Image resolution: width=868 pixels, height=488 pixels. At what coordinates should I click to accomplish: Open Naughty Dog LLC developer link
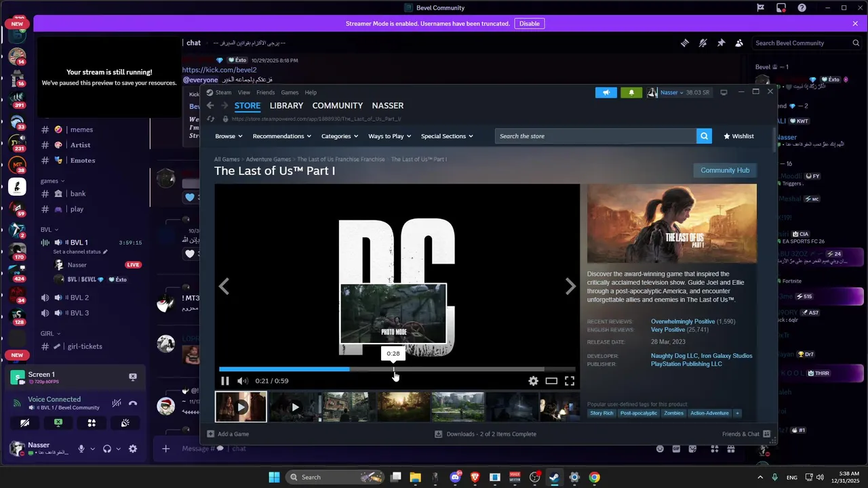(x=674, y=356)
